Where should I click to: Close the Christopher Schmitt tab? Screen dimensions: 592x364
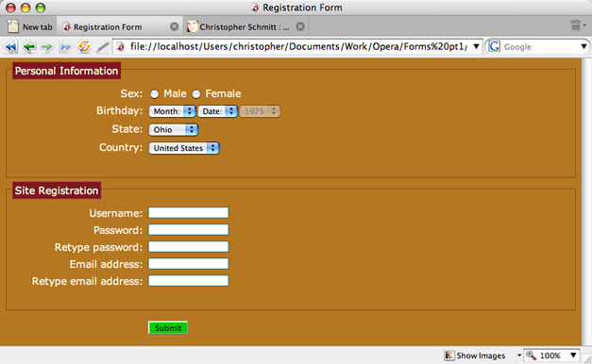coord(300,26)
